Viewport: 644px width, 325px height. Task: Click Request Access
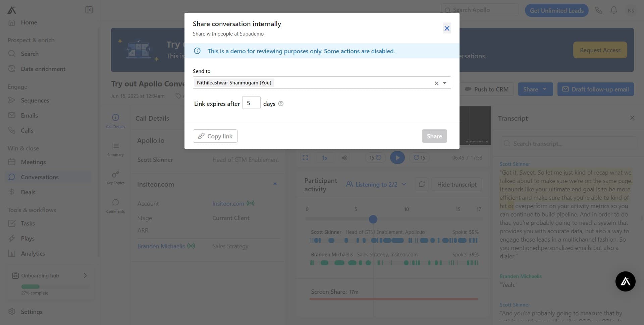tap(600, 50)
